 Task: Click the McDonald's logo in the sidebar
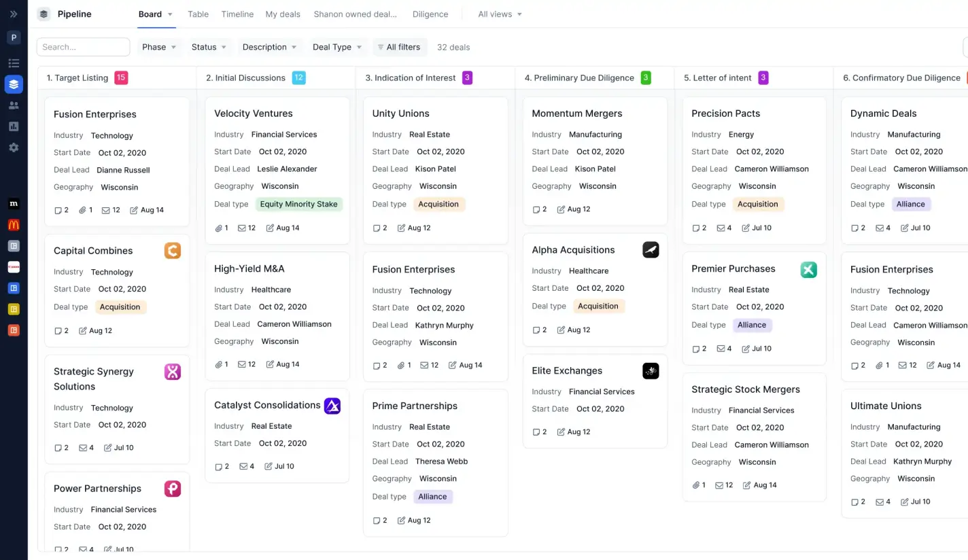click(x=14, y=223)
